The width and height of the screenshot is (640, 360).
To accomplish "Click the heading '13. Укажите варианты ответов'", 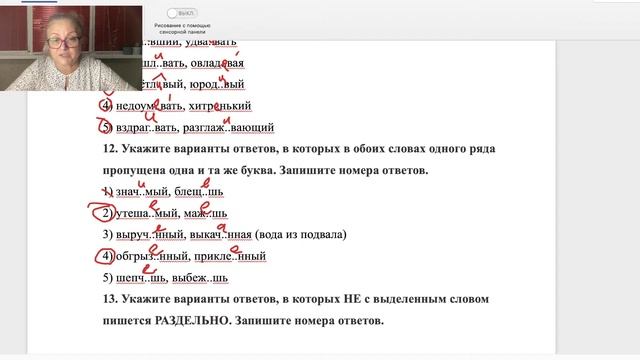I will (191, 299).
